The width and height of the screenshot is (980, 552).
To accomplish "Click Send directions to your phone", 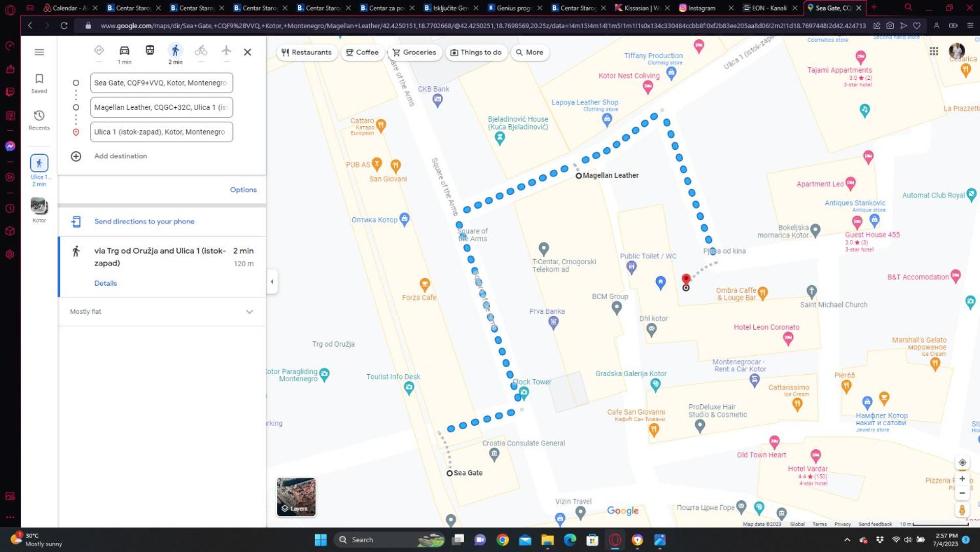I will click(x=144, y=221).
